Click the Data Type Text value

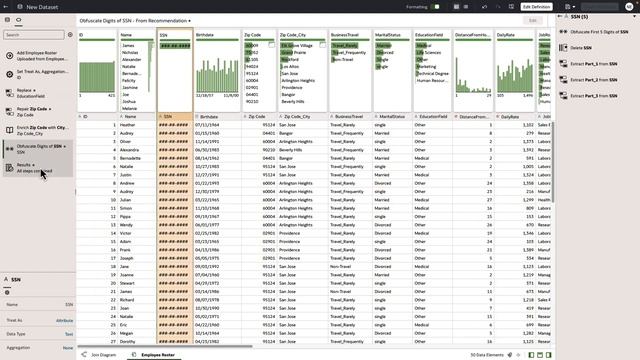pos(69,334)
